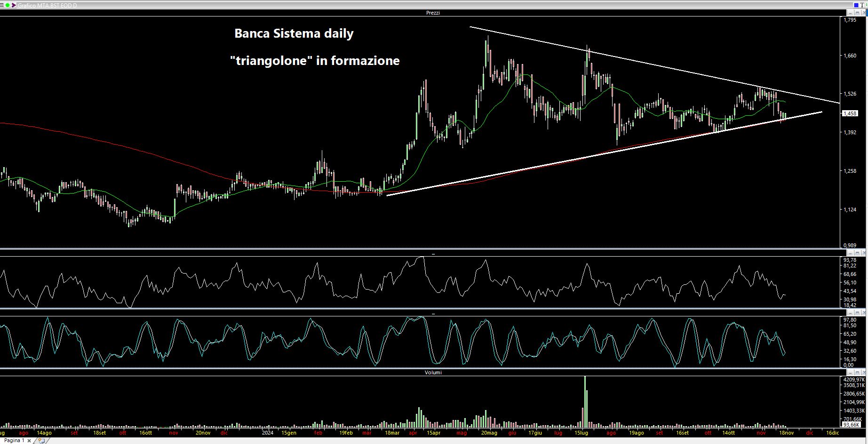
Task: Click the 20mag date on the time axis
Action: (x=489, y=433)
